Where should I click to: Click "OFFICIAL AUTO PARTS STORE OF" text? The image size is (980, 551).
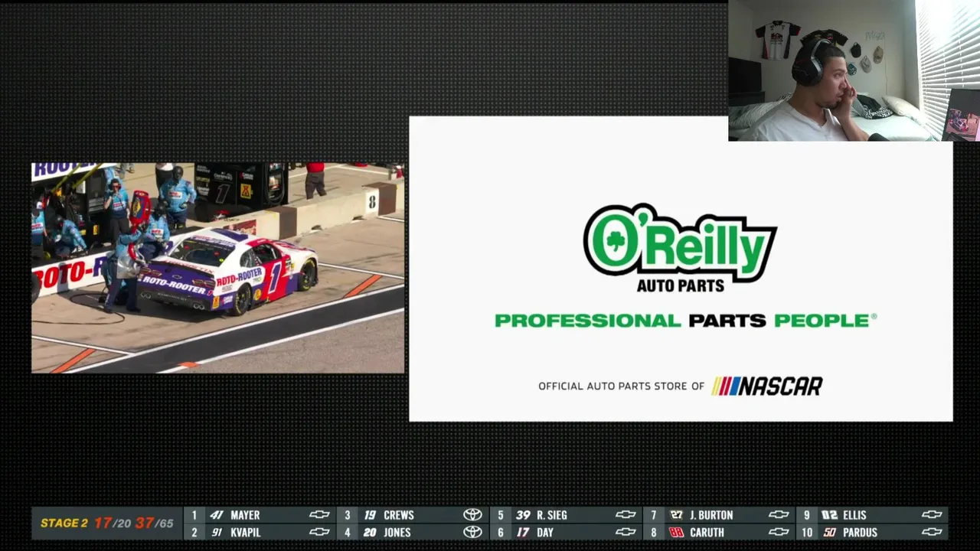tap(621, 386)
